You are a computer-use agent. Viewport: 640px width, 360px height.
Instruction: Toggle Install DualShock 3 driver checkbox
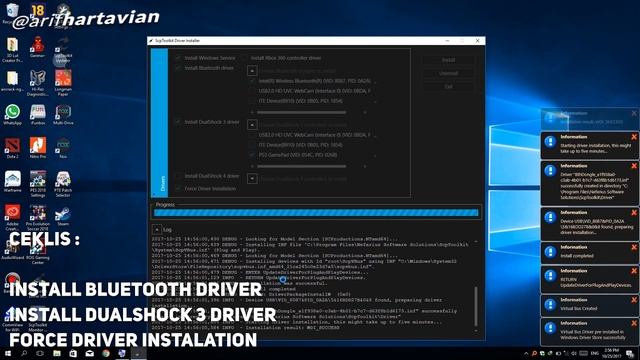pos(178,122)
